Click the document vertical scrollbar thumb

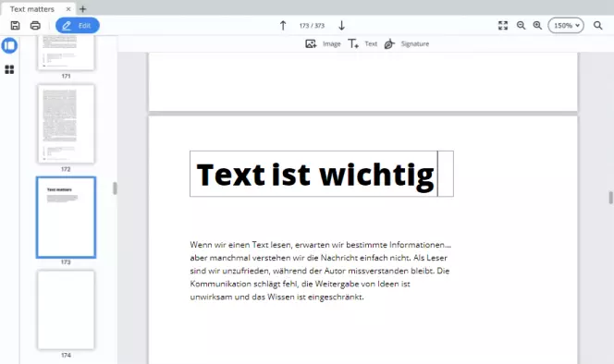(x=610, y=198)
